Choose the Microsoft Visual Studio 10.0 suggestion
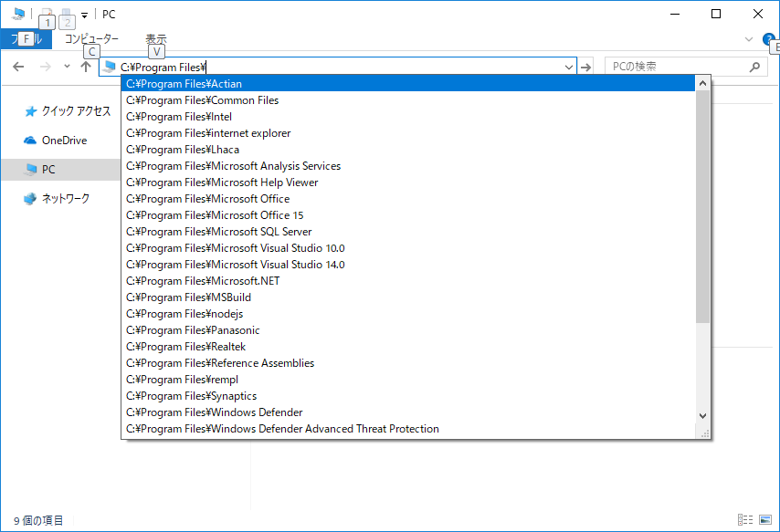Viewport: 780px width, 532px height. coord(408,247)
